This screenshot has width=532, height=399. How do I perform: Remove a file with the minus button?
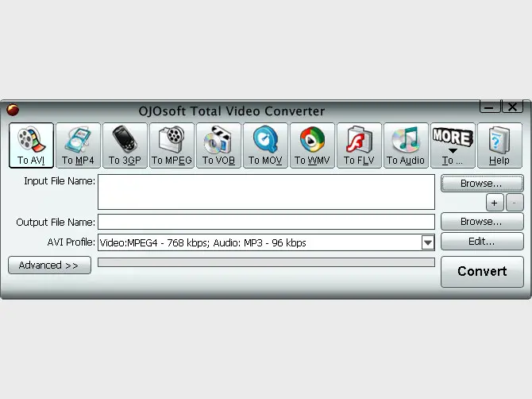(515, 203)
